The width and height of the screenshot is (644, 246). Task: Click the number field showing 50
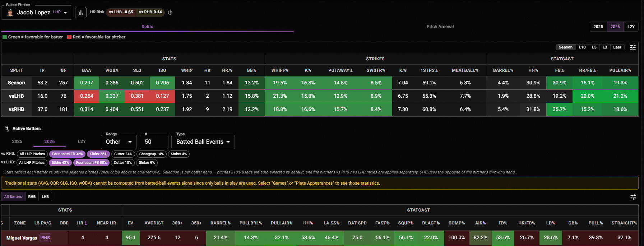click(x=154, y=142)
